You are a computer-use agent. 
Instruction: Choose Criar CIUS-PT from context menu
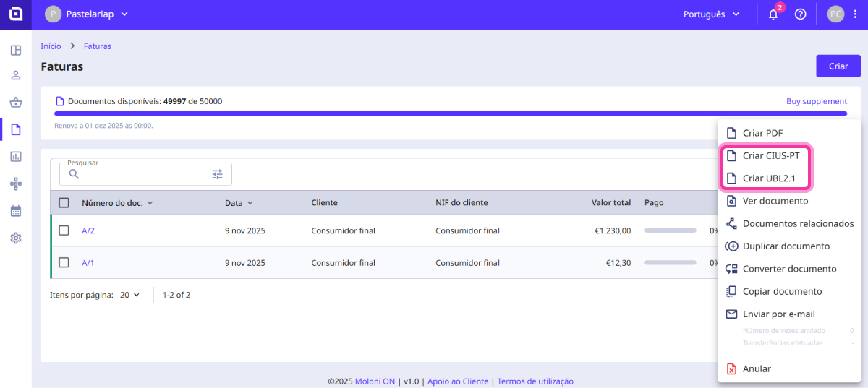point(770,155)
